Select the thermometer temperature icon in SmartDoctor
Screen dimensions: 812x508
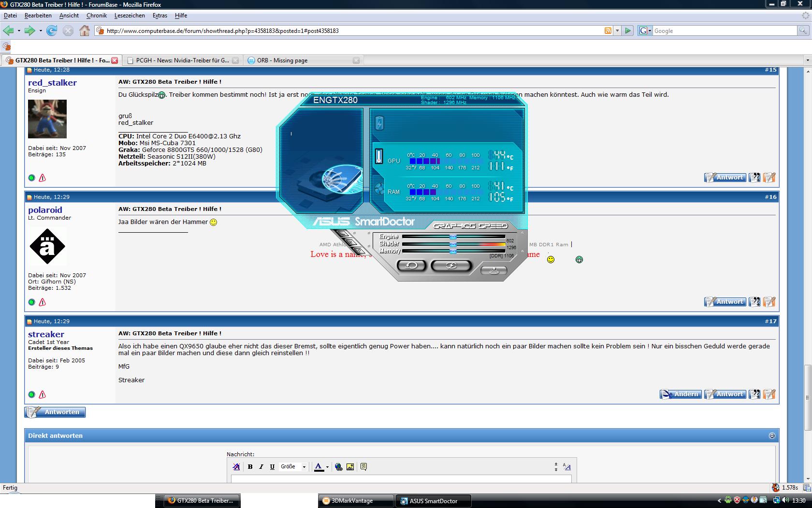click(379, 156)
